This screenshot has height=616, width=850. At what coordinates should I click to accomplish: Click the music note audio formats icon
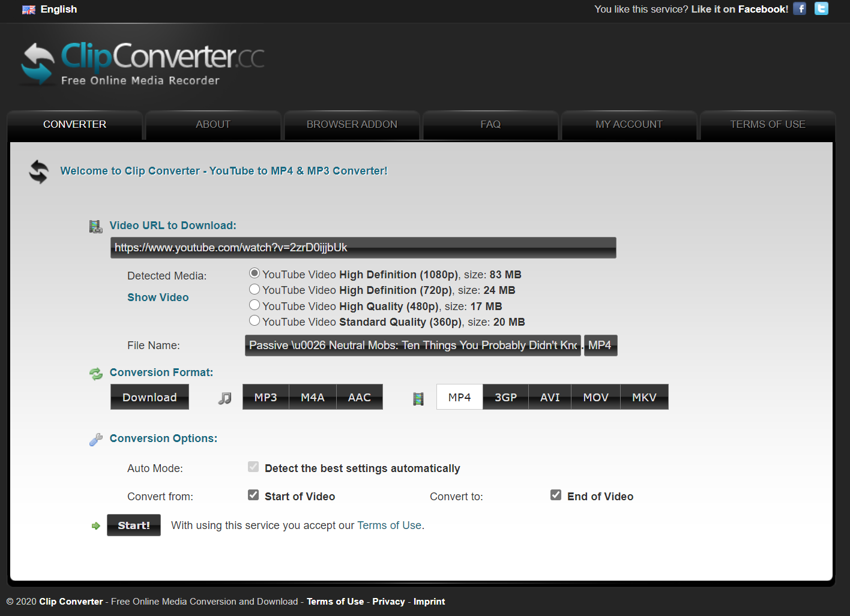point(225,398)
